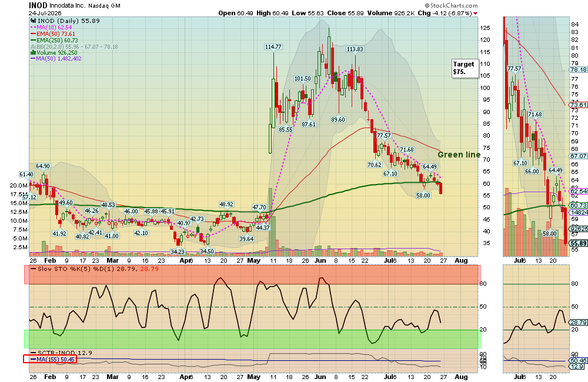Click the 44.37 price label

point(263,227)
